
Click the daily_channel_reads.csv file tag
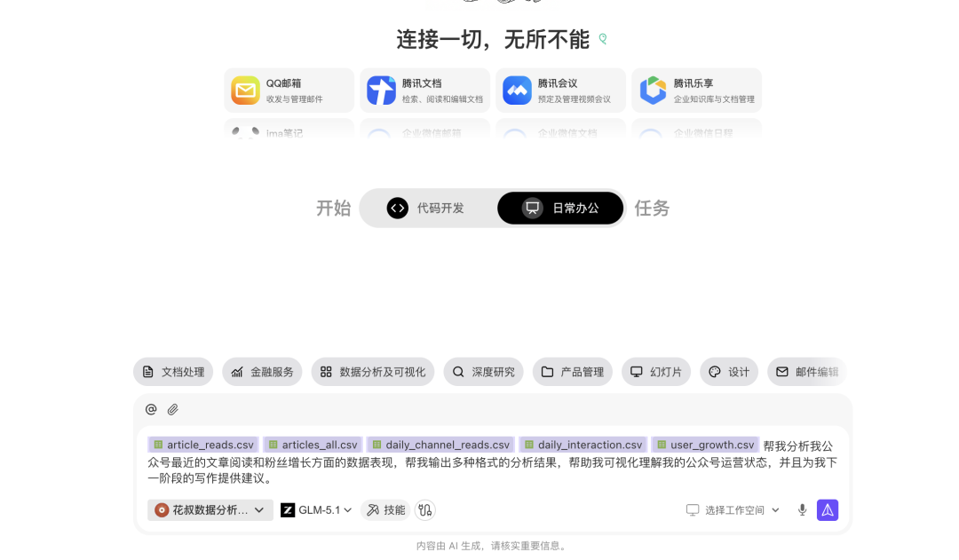point(441,445)
